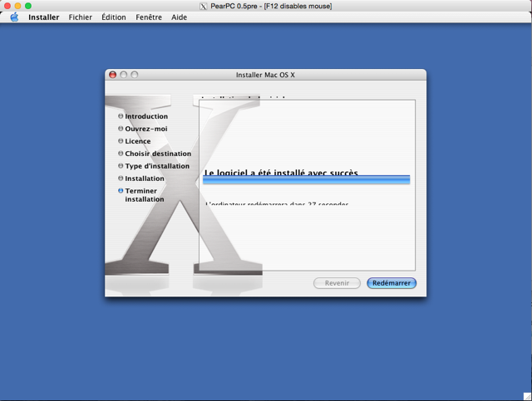Click the Installer window grey zoom button
This screenshot has width=532, height=401.
tap(135, 75)
